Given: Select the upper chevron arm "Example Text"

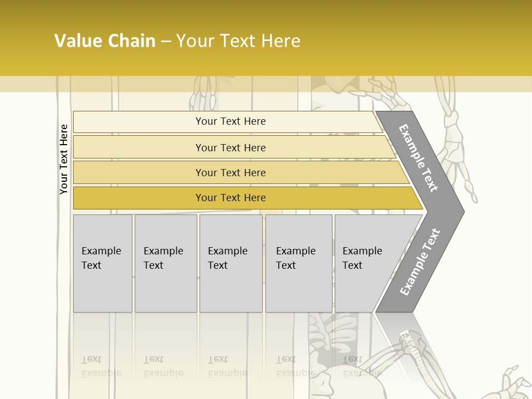Looking at the screenshot, I should pyautogui.click(x=419, y=158).
